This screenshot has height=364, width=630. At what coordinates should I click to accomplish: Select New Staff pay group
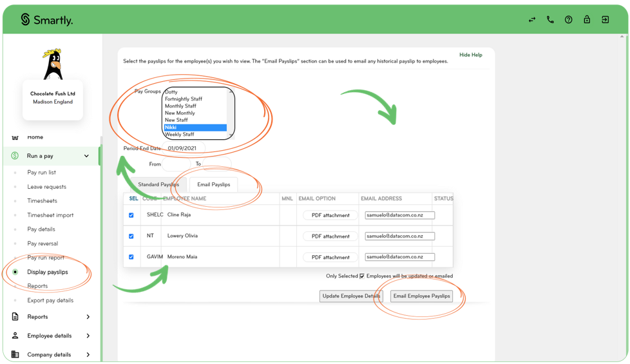[x=196, y=120]
